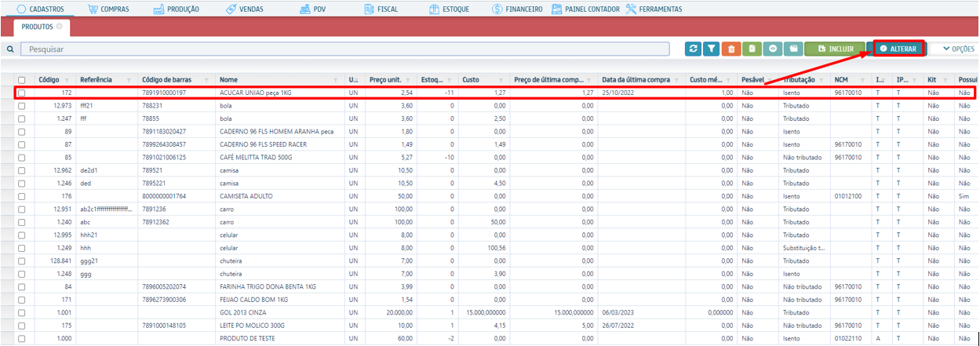Click the orange trash delete button
The height and width of the screenshot is (346, 980).
731,49
